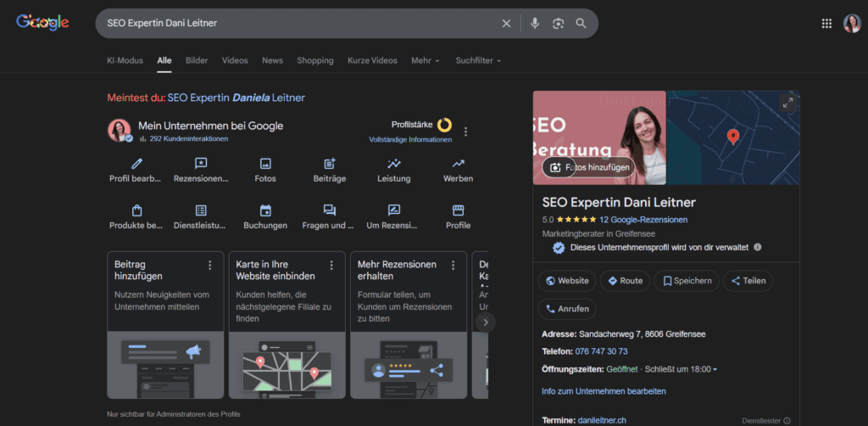The image size is (868, 426).
Task: Open Google Lens image search icon
Action: [x=558, y=23]
